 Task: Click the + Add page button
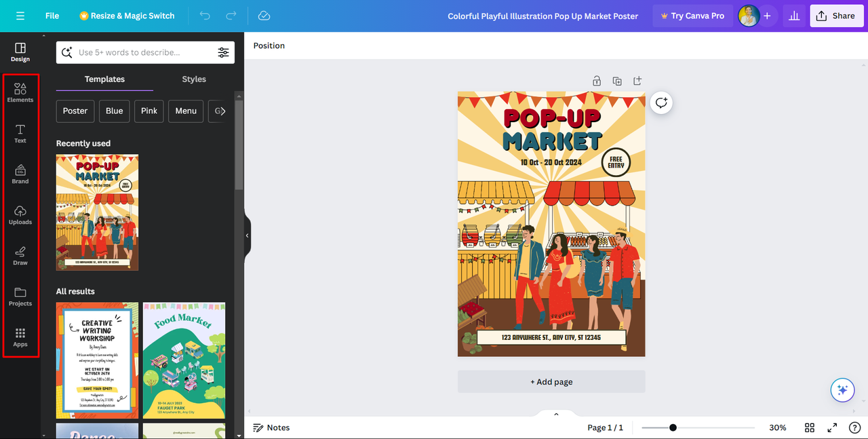click(x=551, y=382)
